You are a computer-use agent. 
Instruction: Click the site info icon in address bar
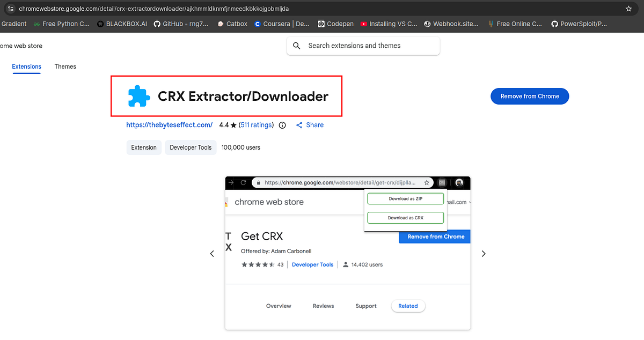tap(10, 9)
